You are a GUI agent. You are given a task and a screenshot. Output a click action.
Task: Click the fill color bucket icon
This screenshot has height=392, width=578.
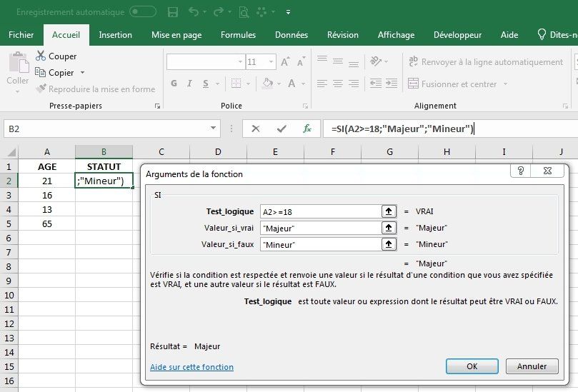266,84
